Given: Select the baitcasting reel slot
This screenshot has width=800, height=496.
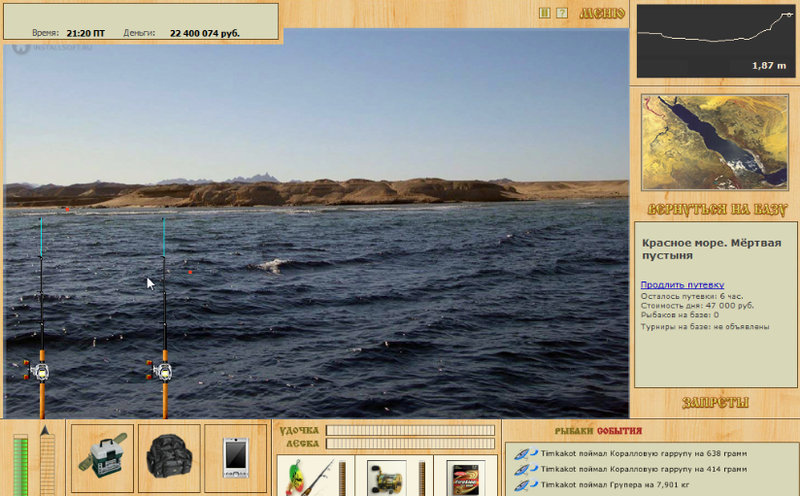Looking at the screenshot, I should (x=387, y=477).
